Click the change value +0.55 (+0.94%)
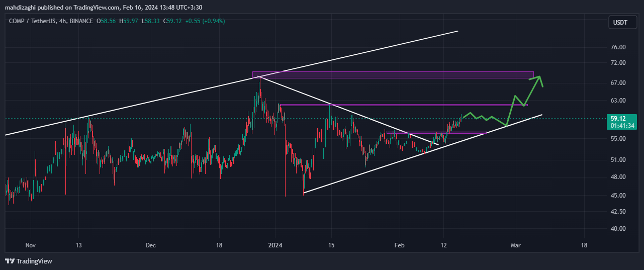Screen dimensions: 644x270 (x=205, y=21)
